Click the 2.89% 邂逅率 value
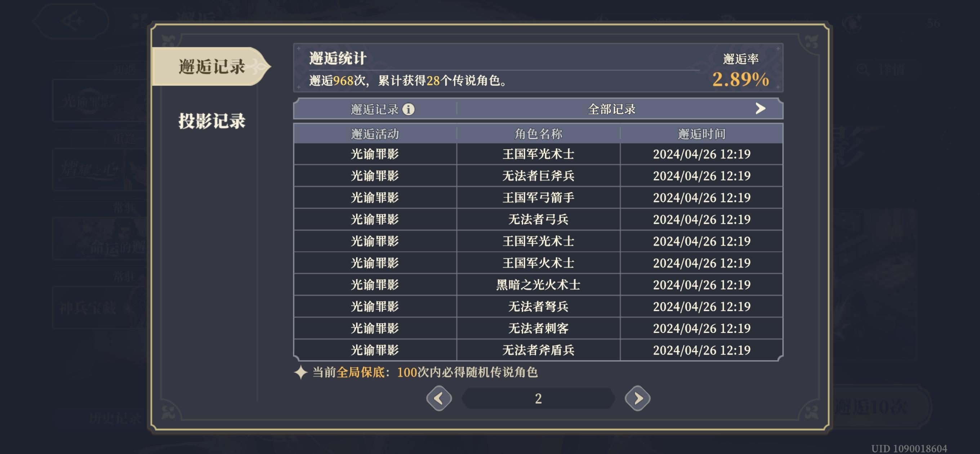 tap(740, 80)
